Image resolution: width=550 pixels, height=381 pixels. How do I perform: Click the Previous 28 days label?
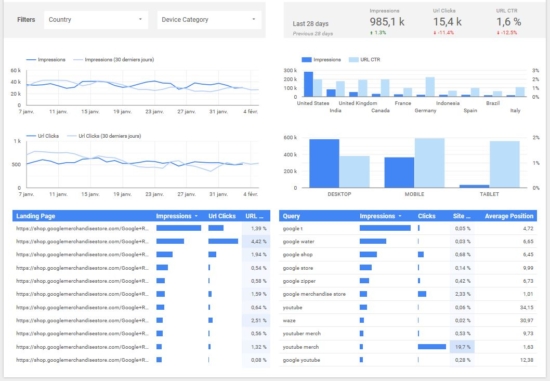click(x=313, y=34)
